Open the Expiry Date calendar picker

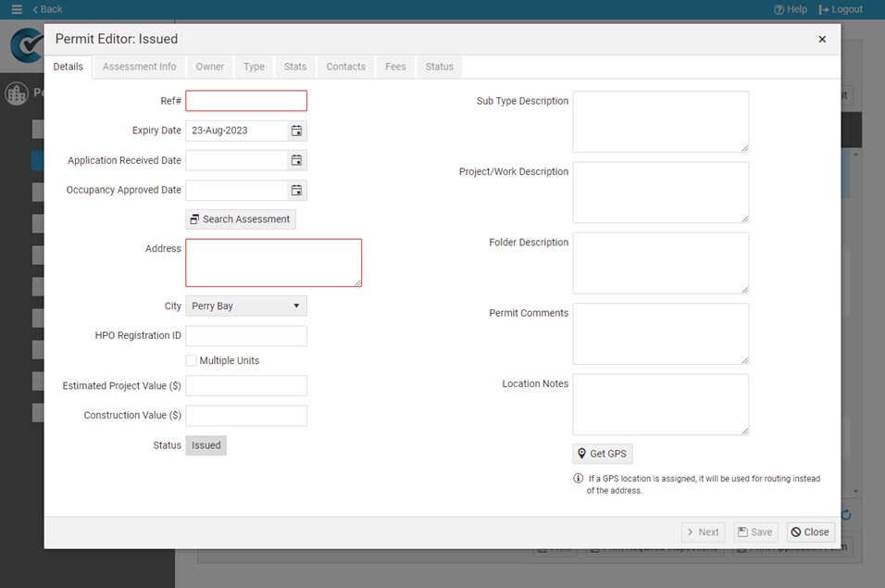tap(296, 131)
